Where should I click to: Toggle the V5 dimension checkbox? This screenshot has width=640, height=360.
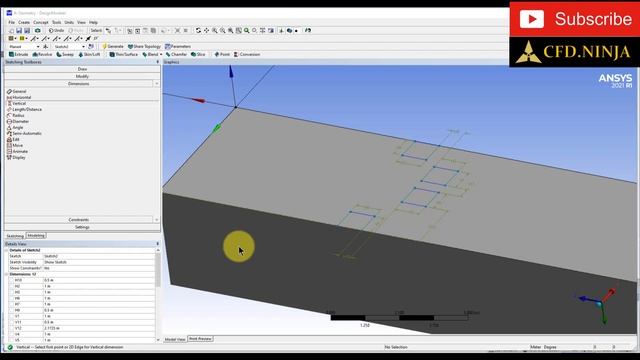tap(12, 340)
